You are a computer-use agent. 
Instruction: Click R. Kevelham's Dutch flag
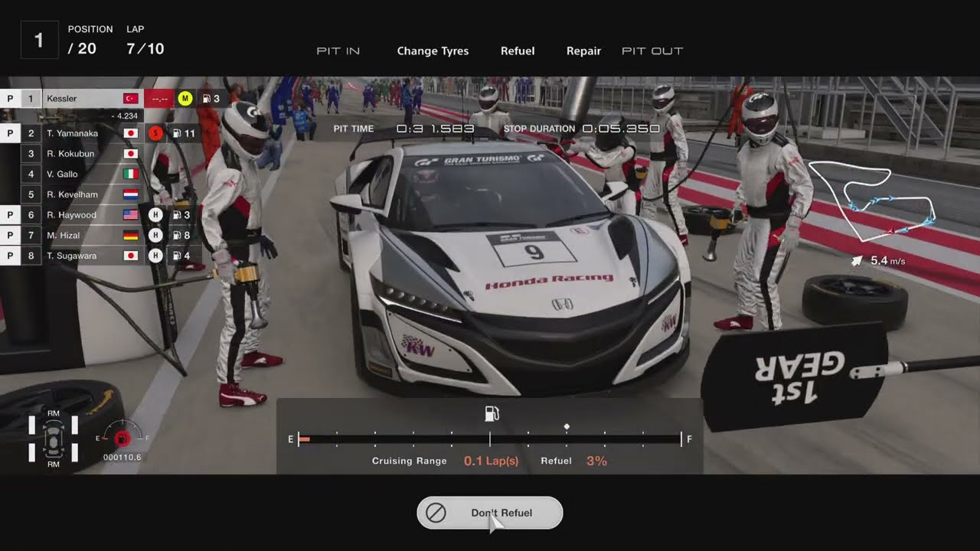pos(130,194)
